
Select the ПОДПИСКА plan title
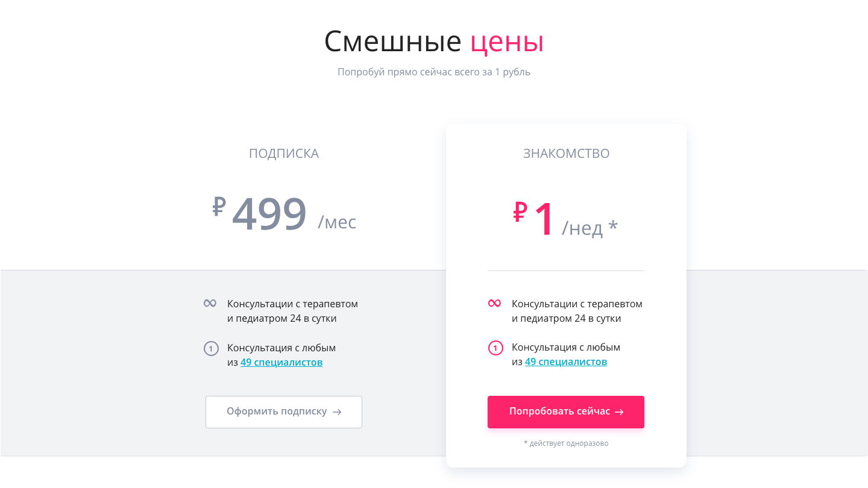pyautogui.click(x=284, y=154)
